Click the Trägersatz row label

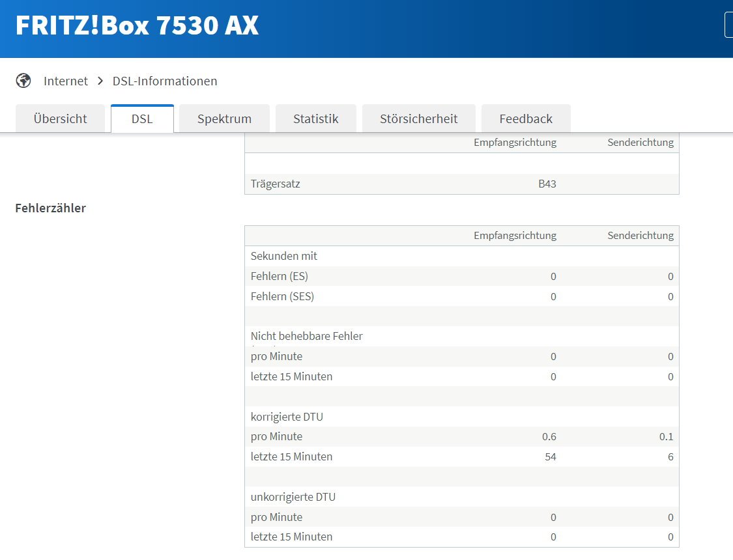(276, 184)
